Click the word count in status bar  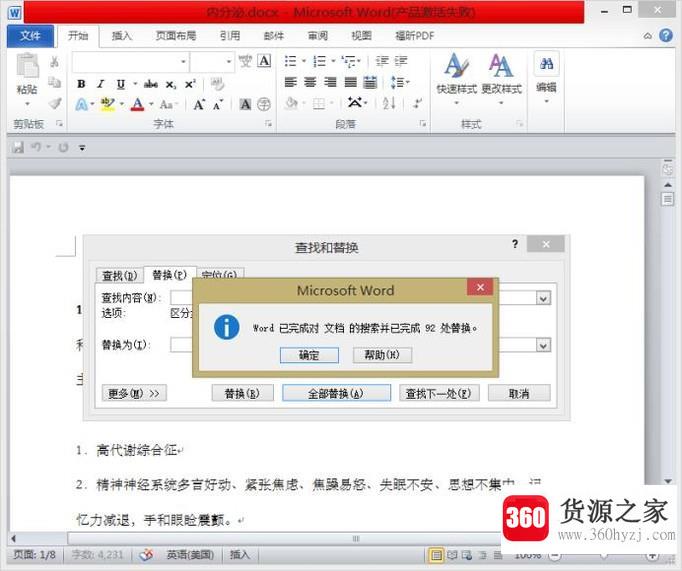click(97, 554)
